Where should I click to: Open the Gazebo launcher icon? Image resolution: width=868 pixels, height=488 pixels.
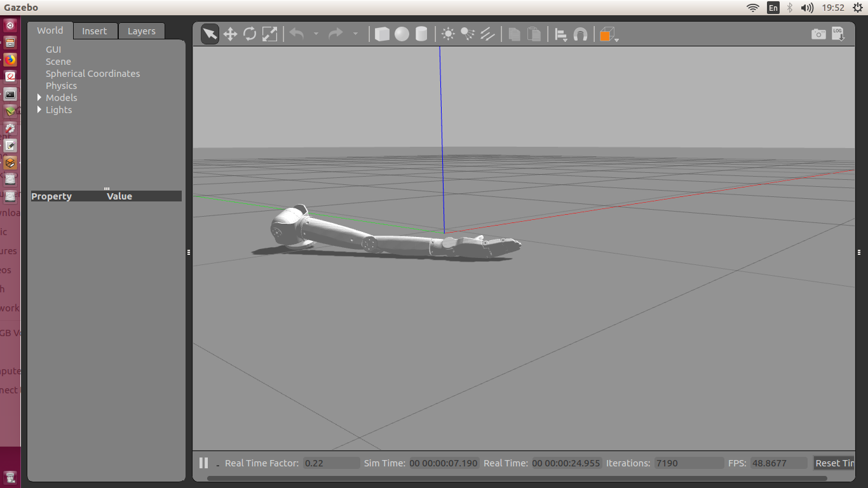click(10, 163)
